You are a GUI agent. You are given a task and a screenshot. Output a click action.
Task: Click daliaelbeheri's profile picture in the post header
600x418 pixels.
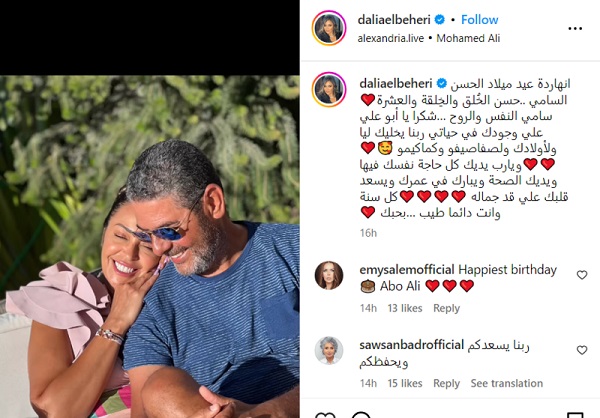coord(329,28)
